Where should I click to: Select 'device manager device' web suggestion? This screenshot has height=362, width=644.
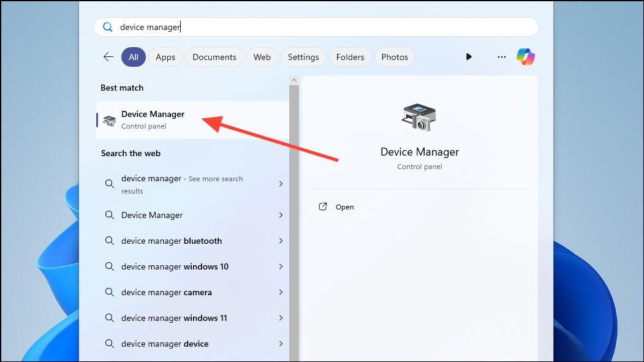pyautogui.click(x=192, y=344)
